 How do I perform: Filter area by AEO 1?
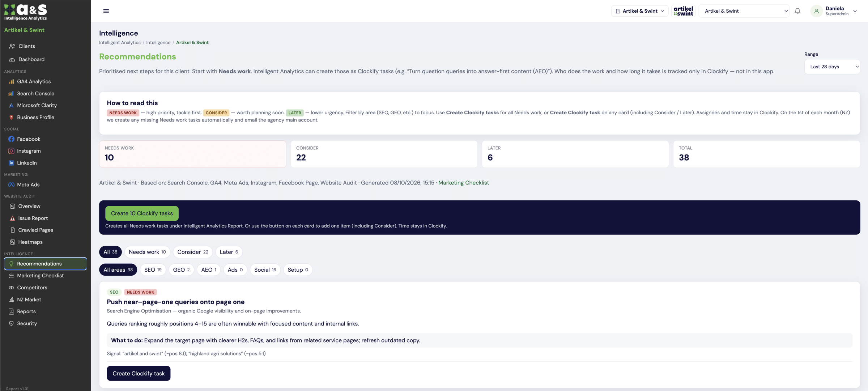tap(208, 270)
